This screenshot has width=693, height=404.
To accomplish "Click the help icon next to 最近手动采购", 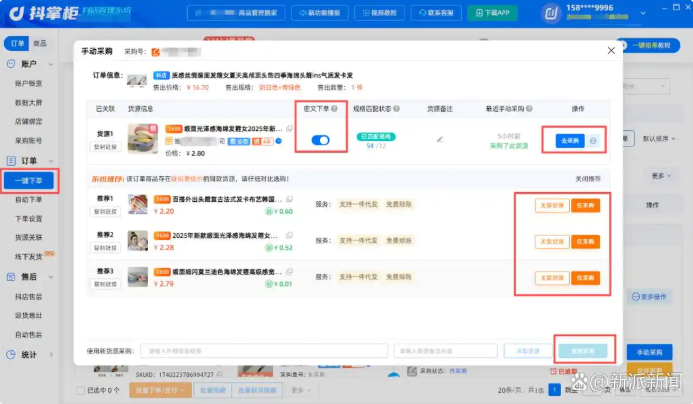I will coord(529,108).
